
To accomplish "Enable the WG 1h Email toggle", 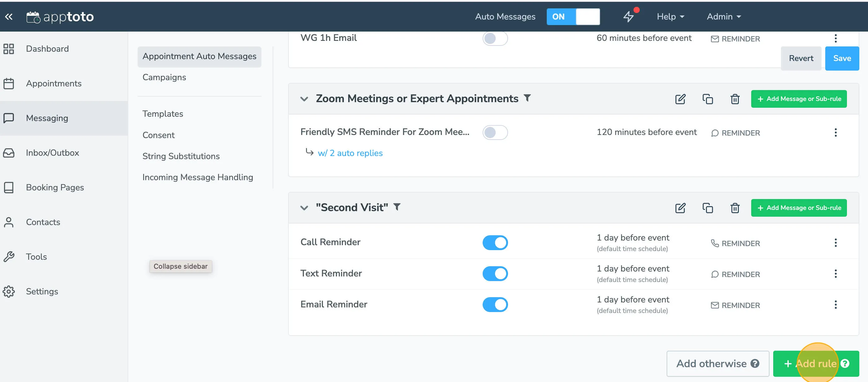I will pyautogui.click(x=495, y=38).
